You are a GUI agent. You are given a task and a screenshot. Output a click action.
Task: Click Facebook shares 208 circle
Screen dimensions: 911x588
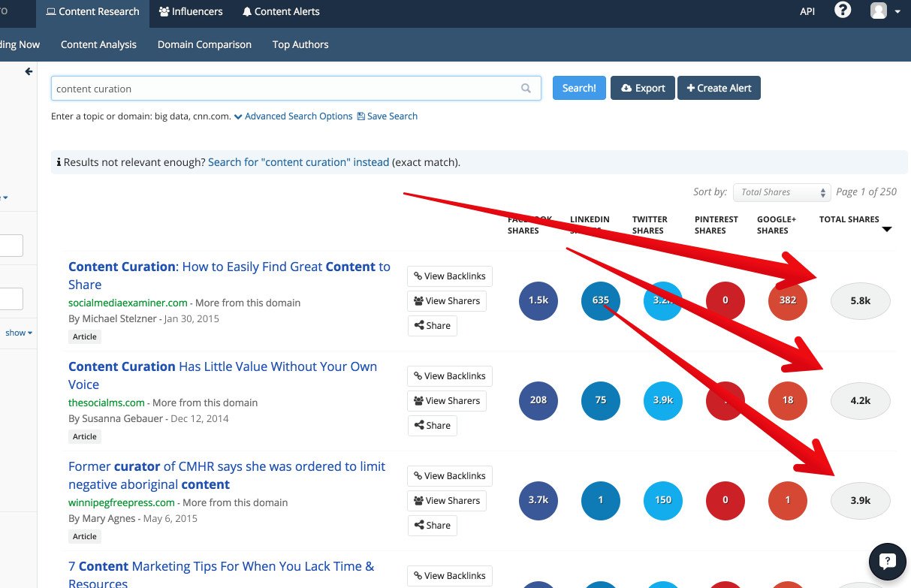click(538, 400)
